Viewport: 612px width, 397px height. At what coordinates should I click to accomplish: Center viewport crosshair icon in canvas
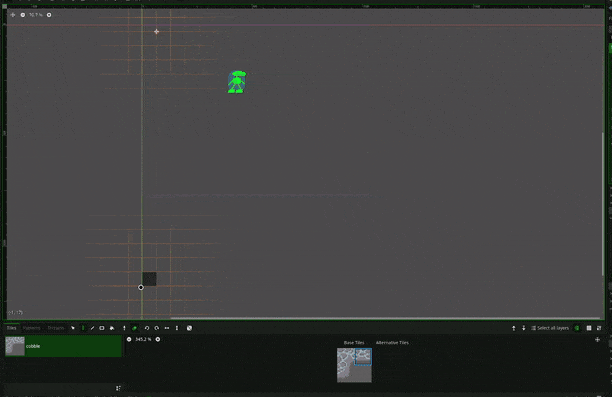pos(13,15)
